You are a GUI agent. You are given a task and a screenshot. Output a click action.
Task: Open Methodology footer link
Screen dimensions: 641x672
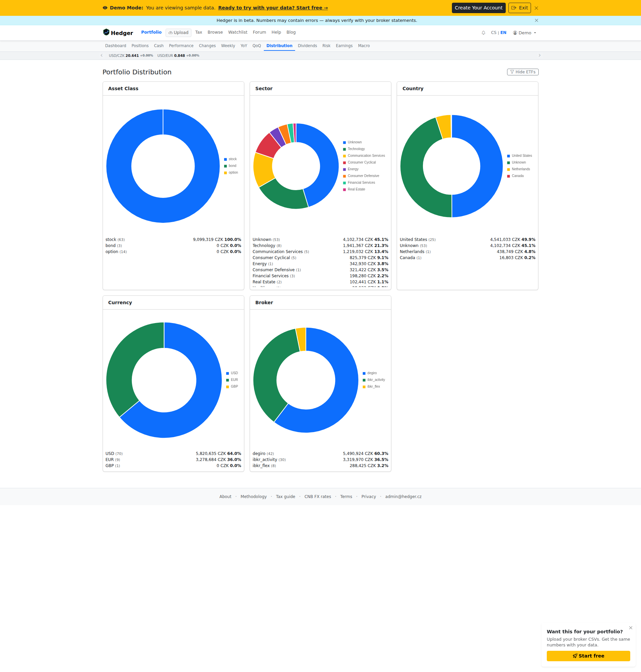tap(253, 496)
